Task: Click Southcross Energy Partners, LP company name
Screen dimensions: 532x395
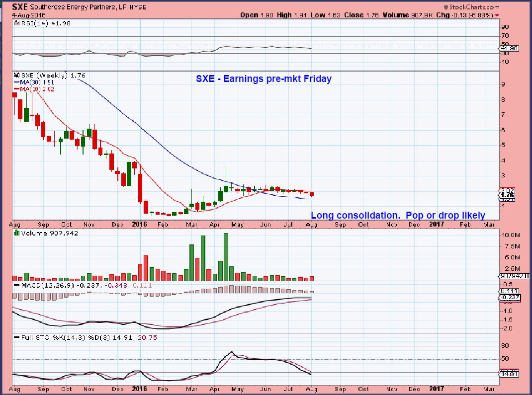Action: (x=79, y=7)
